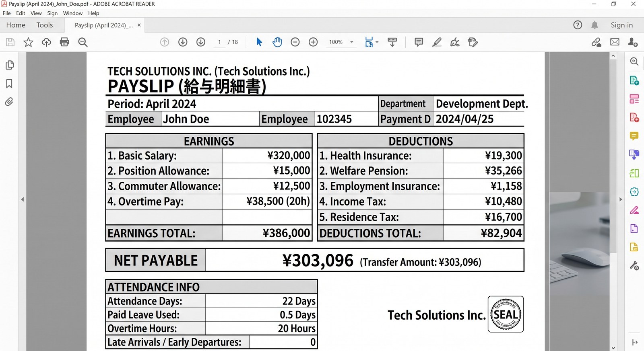Collapse the right tools pane with bottom arrow
The width and height of the screenshot is (644, 351).
coord(635,342)
